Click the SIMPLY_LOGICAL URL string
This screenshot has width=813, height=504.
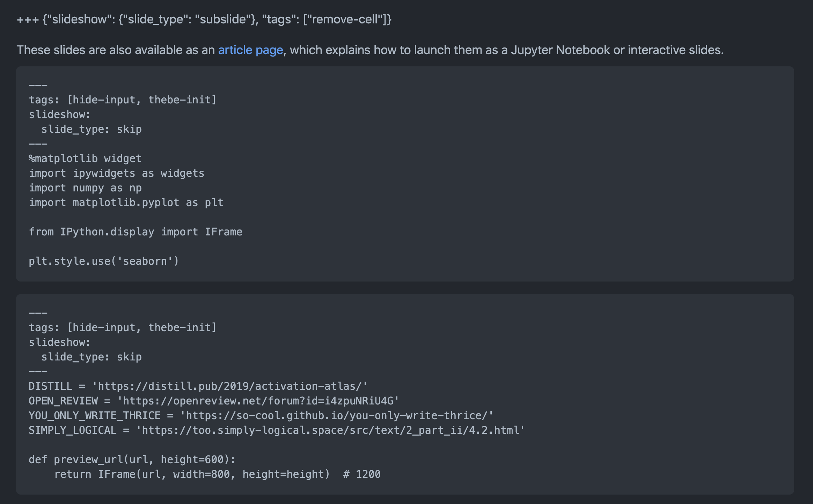pyautogui.click(x=330, y=430)
